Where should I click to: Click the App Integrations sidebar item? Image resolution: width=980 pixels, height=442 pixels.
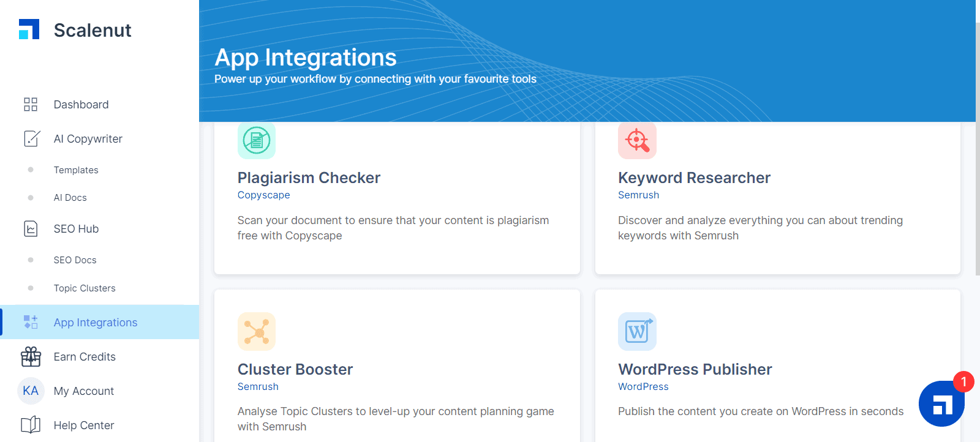point(100,322)
